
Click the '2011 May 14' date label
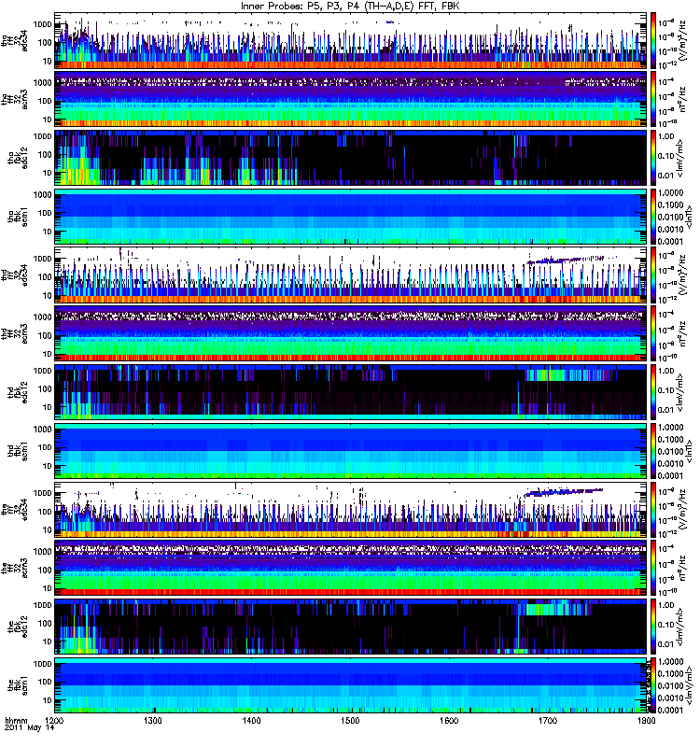(30, 728)
